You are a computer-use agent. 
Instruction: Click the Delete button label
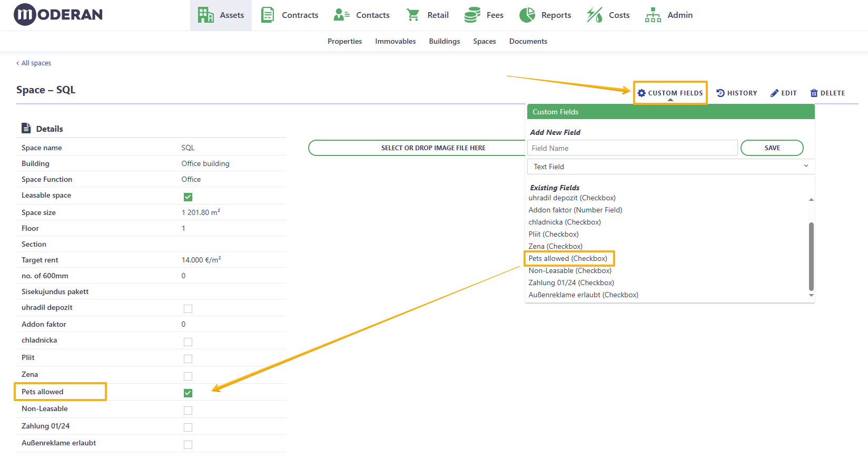pyautogui.click(x=833, y=93)
